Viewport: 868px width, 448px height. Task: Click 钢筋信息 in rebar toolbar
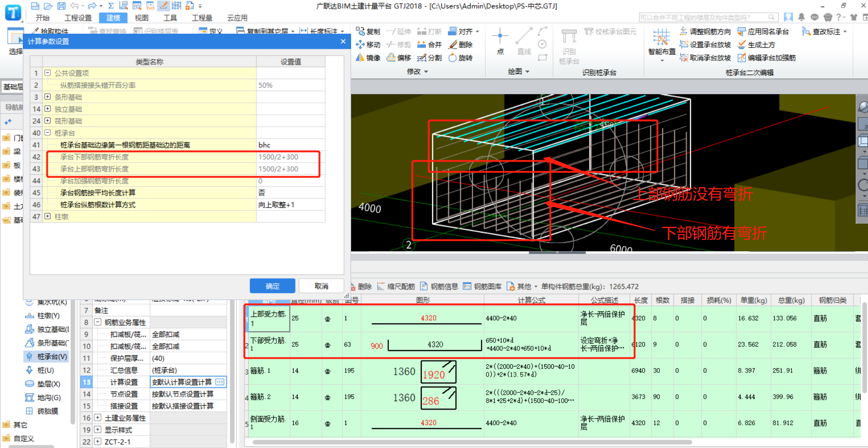pos(439,286)
